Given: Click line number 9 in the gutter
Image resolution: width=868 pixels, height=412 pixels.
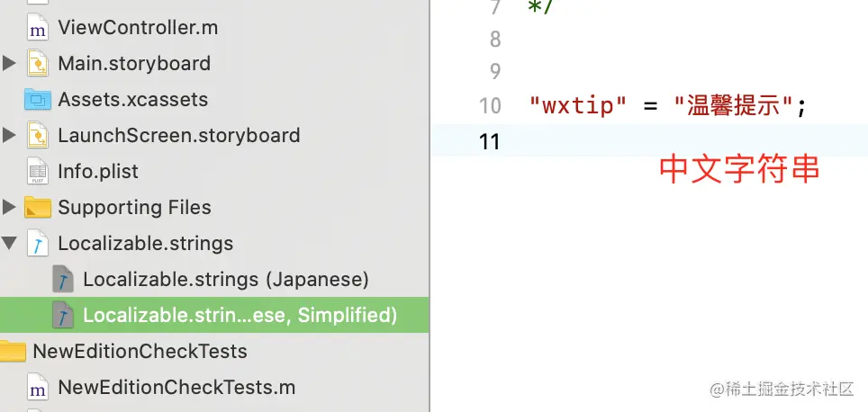Looking at the screenshot, I should point(495,71).
